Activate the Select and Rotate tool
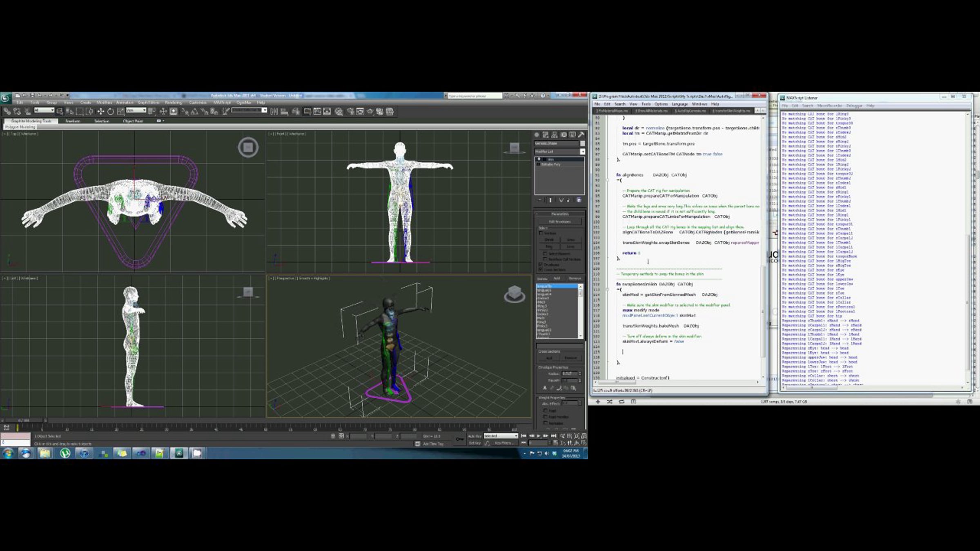 tap(111, 111)
